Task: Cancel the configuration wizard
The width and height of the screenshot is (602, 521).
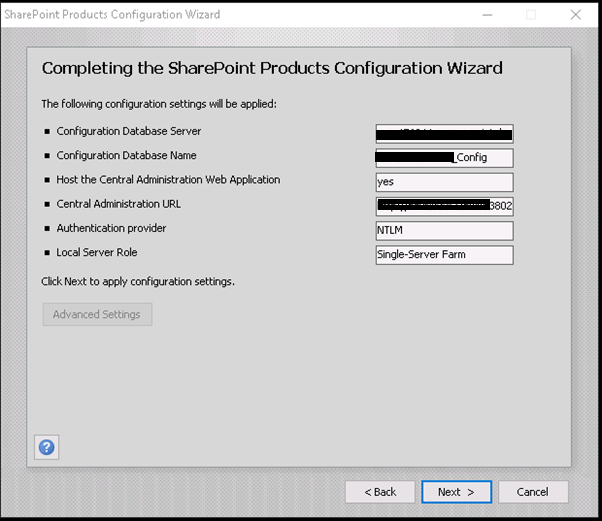Action: [533, 492]
